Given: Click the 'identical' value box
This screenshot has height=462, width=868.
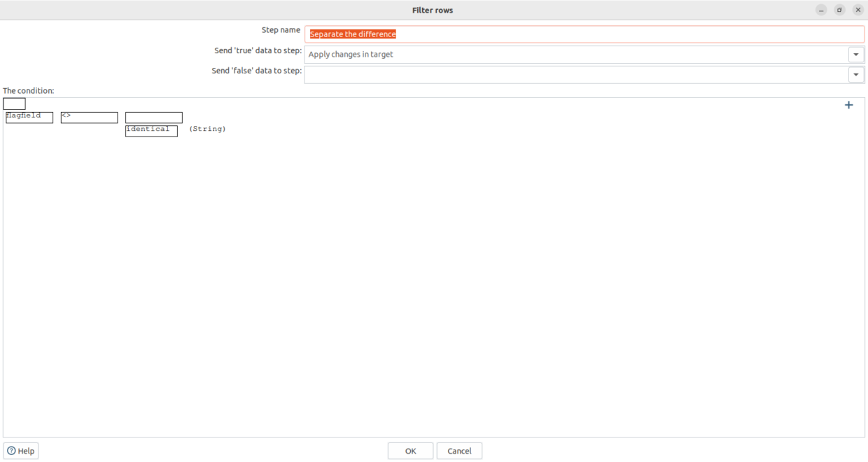Looking at the screenshot, I should point(151,130).
